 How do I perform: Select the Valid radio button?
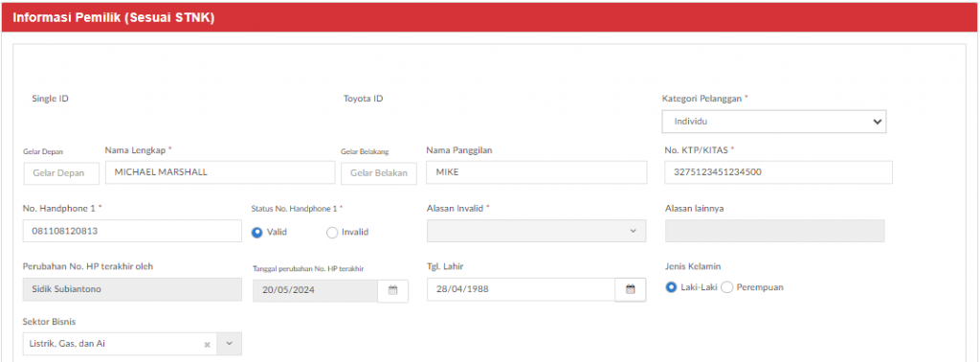[256, 232]
